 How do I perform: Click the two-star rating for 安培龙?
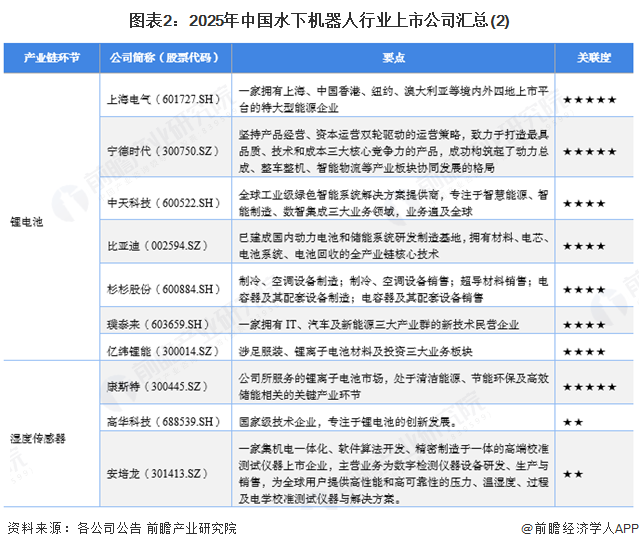(x=573, y=474)
